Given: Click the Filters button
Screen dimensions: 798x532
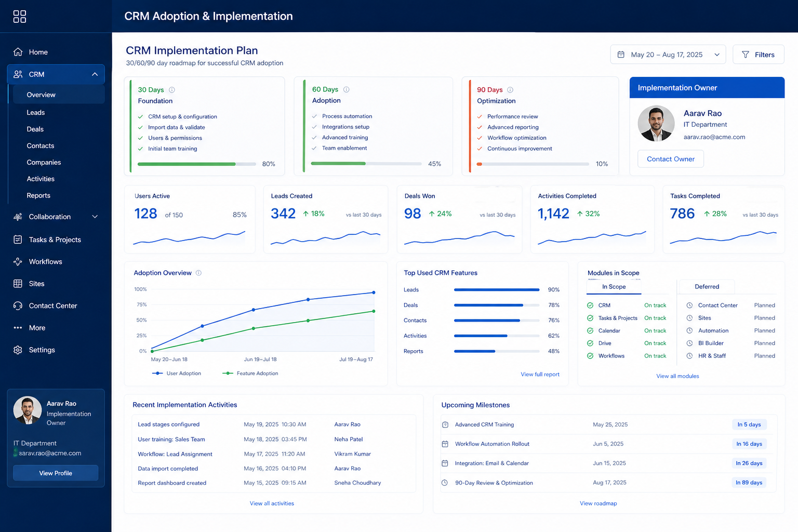Looking at the screenshot, I should pos(758,55).
